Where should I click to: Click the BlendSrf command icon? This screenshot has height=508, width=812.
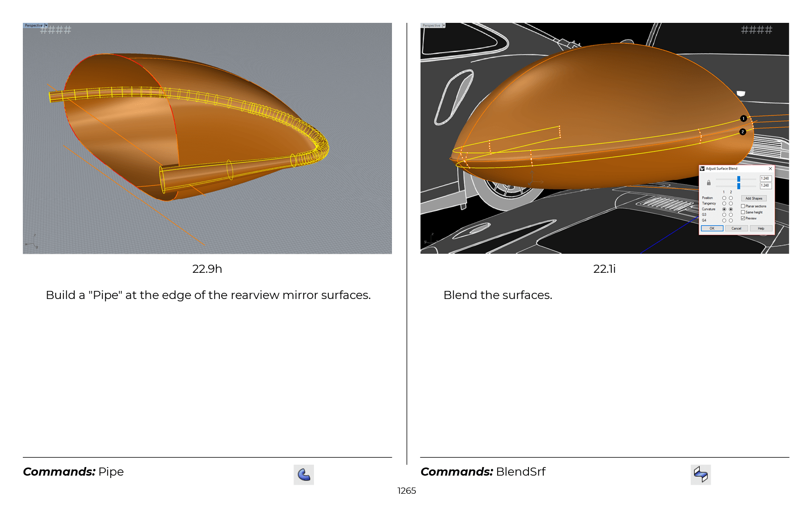point(700,475)
